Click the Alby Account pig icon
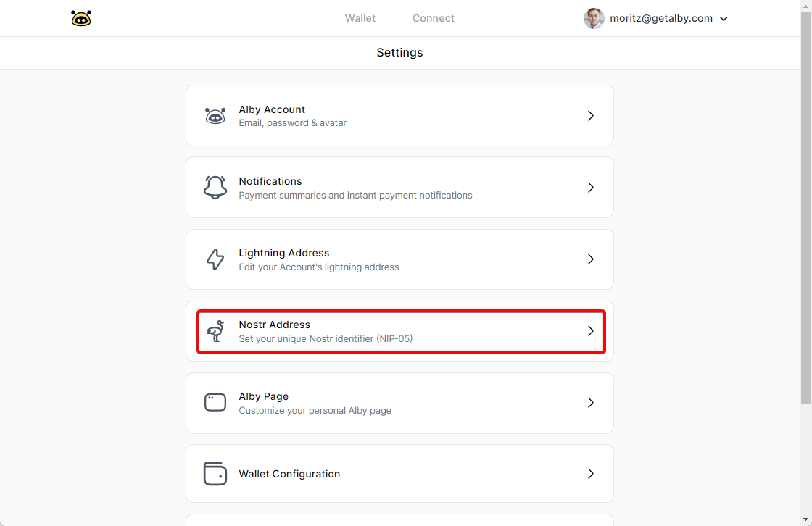The width and height of the screenshot is (812, 526). 215,116
